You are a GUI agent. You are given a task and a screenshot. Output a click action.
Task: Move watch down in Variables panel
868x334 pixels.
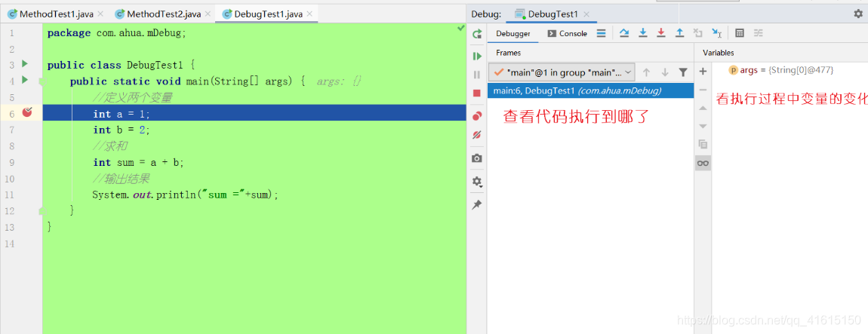703,126
